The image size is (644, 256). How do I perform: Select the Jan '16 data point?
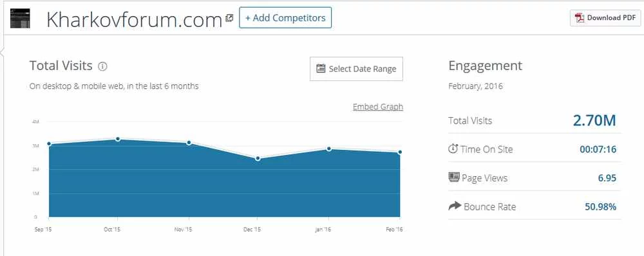329,149
